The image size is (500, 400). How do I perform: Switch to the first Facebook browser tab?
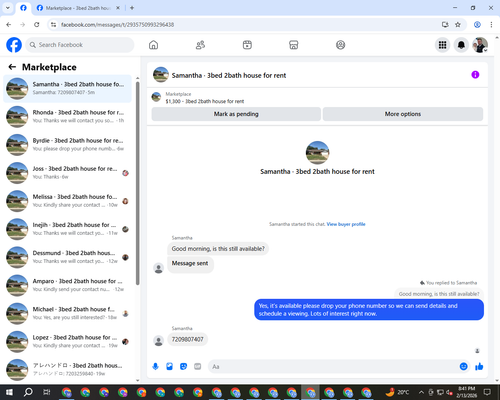pyautogui.click(x=23, y=8)
